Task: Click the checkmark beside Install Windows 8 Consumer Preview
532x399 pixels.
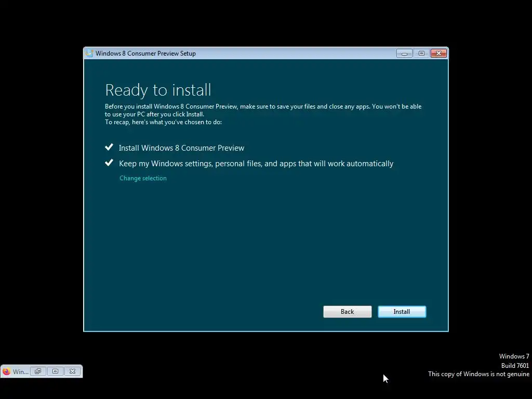Action: 109,147
